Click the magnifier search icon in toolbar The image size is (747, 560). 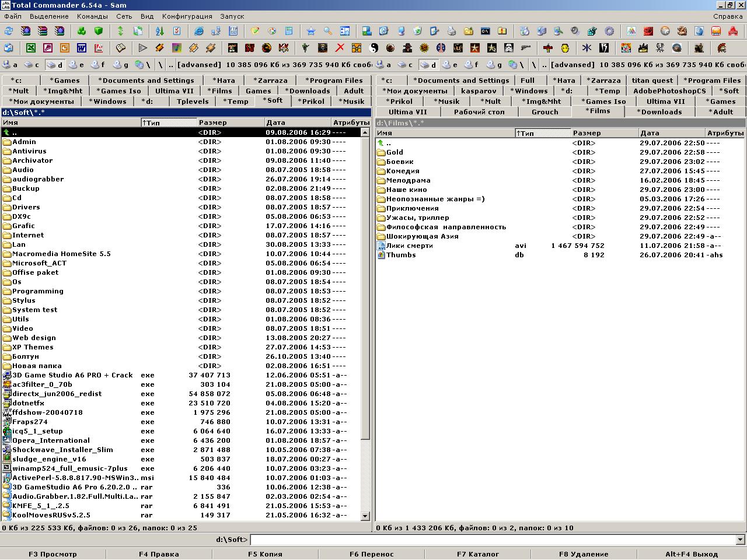coord(328,31)
